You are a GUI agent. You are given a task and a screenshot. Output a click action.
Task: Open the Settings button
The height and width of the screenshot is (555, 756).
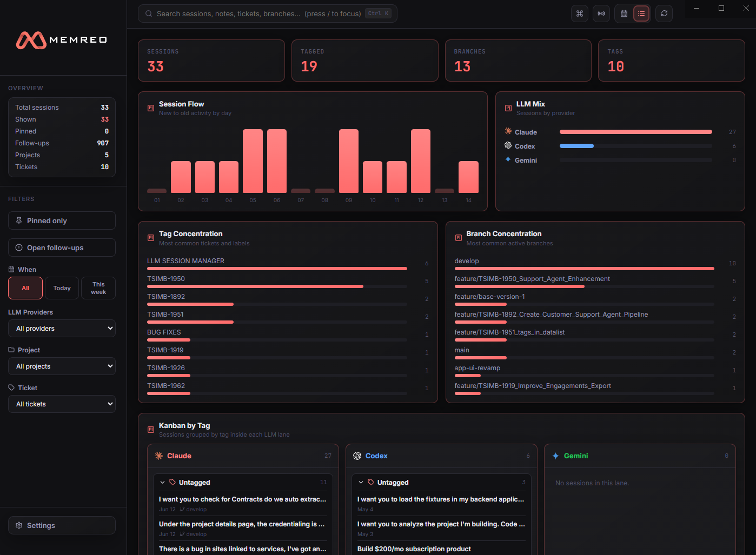tap(62, 525)
